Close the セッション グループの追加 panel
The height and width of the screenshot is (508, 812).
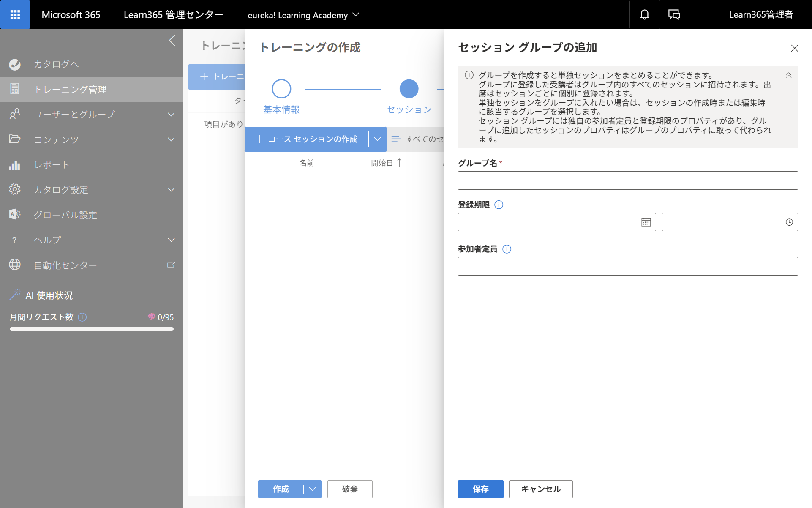794,48
